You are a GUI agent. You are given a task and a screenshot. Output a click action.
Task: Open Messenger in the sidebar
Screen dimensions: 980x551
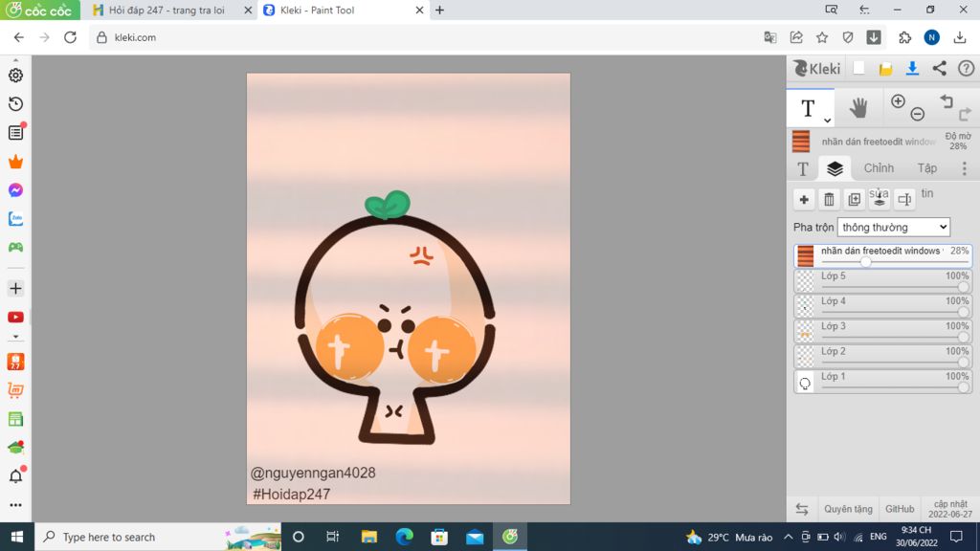pyautogui.click(x=15, y=190)
